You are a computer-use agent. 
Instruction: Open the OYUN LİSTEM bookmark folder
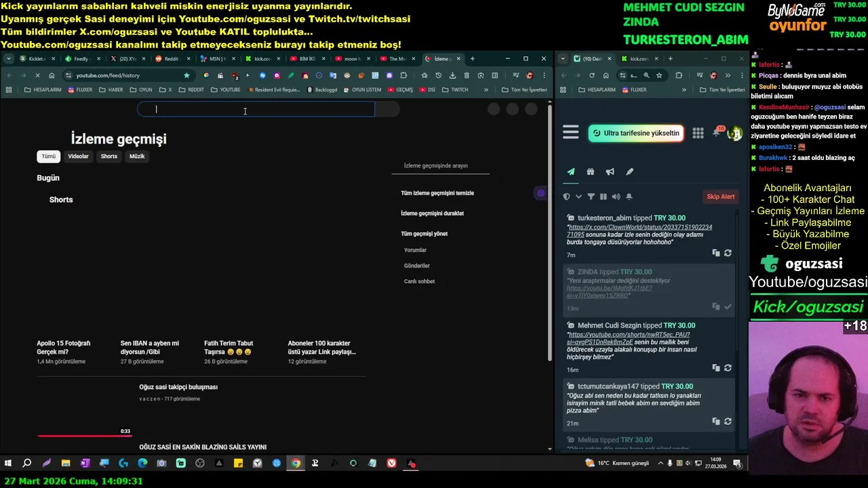pos(361,89)
